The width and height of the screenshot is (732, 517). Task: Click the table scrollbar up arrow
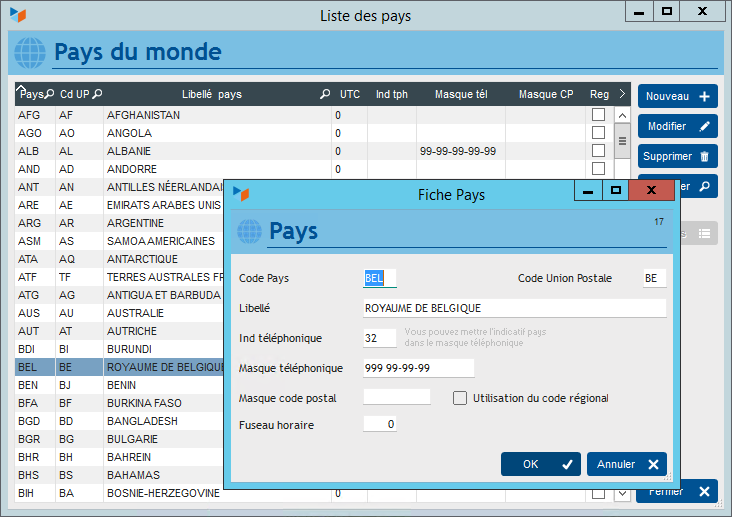click(622, 114)
